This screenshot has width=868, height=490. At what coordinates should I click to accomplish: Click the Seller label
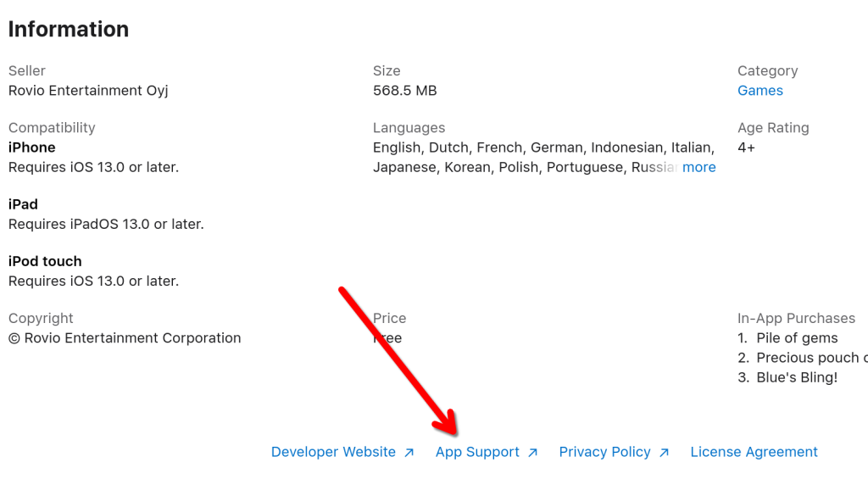pos(26,71)
